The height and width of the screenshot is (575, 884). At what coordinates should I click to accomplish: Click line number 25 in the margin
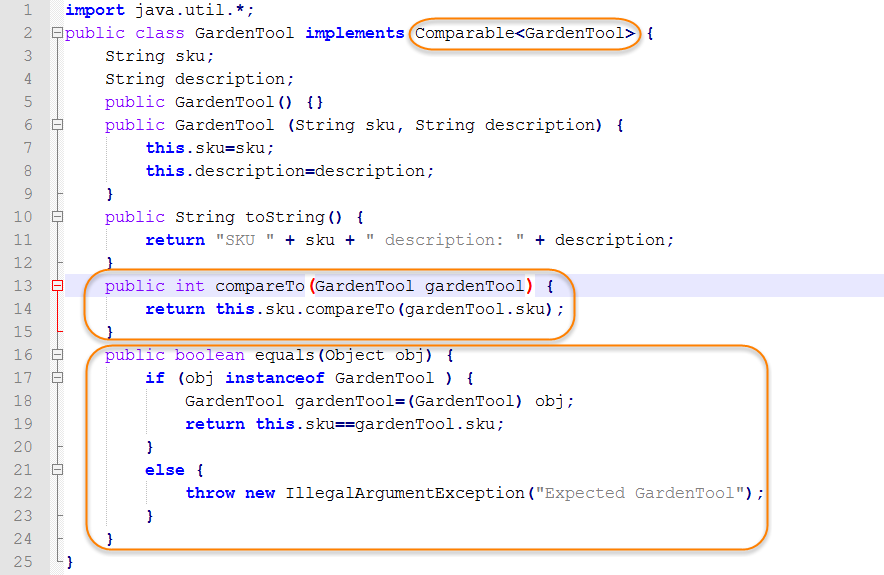pyautogui.click(x=23, y=561)
